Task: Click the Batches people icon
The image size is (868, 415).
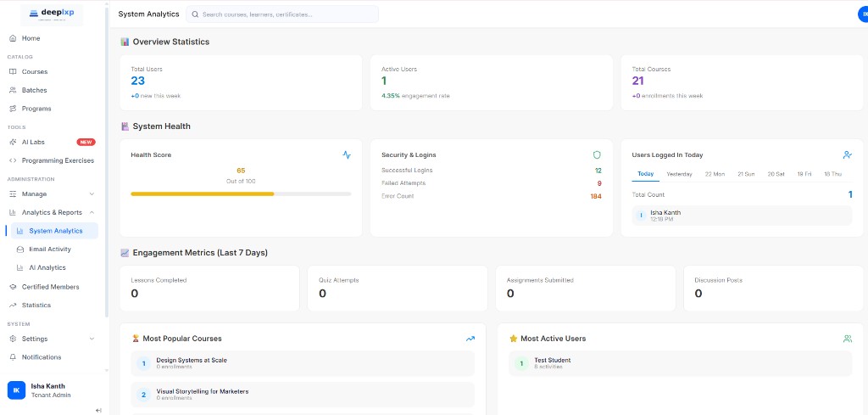Action: 13,90
